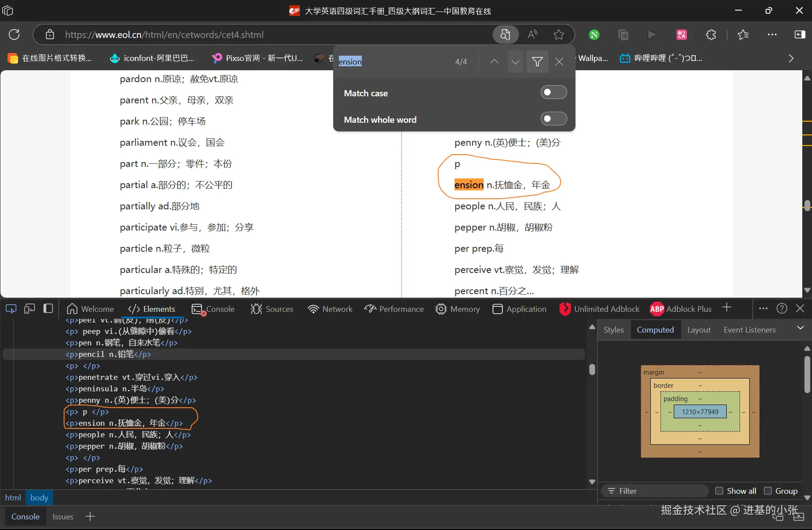Click the page refresh icon
The height and width of the screenshot is (530, 812).
14,34
